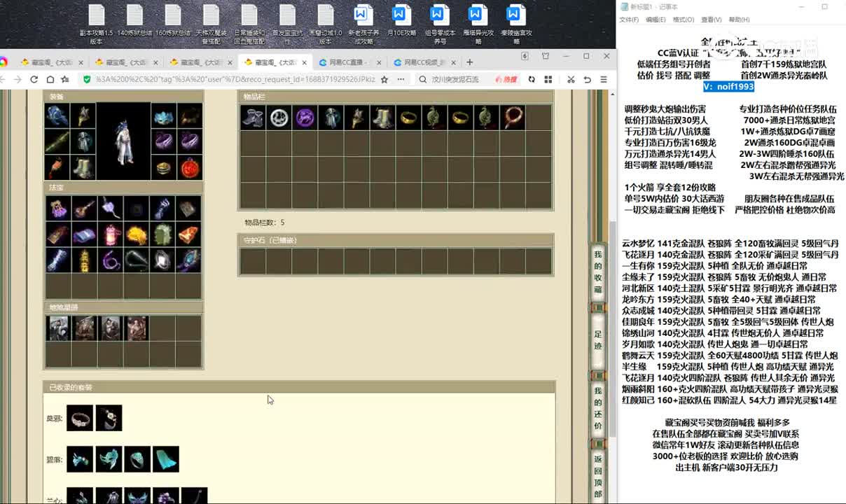
Task: Select the purple circular charm in inventory
Action: tap(305, 118)
